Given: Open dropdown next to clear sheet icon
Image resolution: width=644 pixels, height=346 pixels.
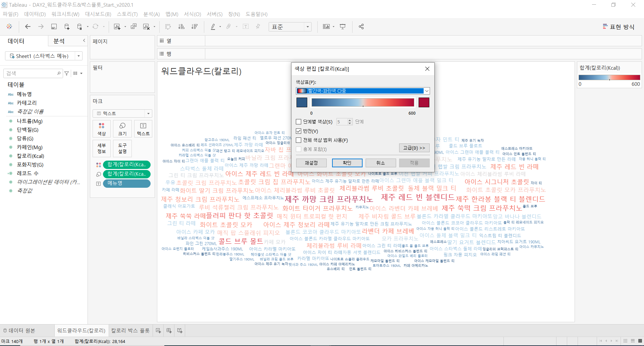Looking at the screenshot, I should point(155,27).
